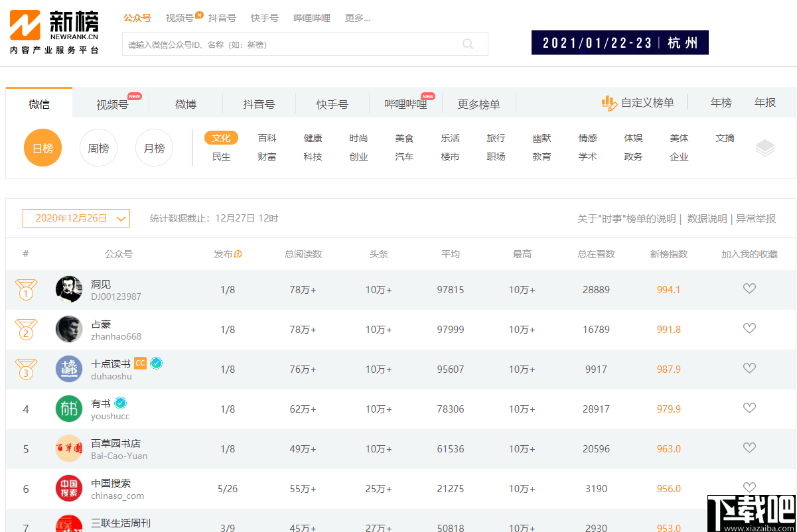Open the 占豪 account name
Image resolution: width=797 pixels, height=532 pixels.
[x=101, y=324]
